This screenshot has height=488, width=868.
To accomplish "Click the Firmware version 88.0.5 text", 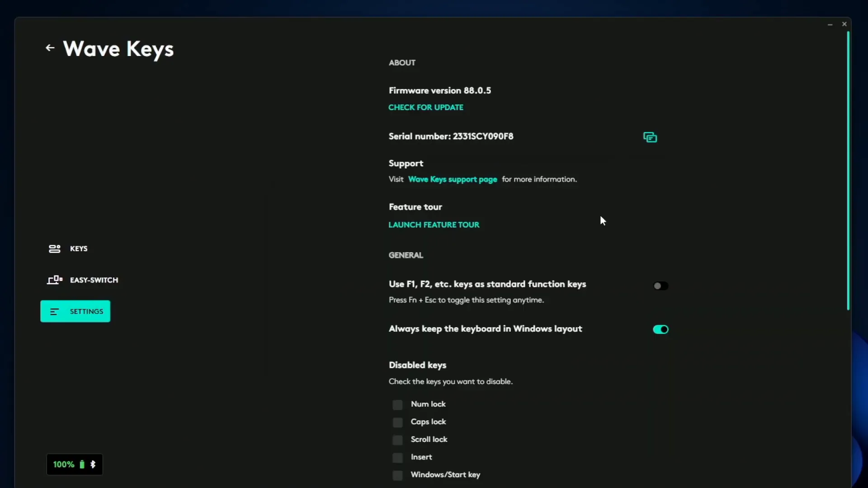I will pyautogui.click(x=440, y=90).
